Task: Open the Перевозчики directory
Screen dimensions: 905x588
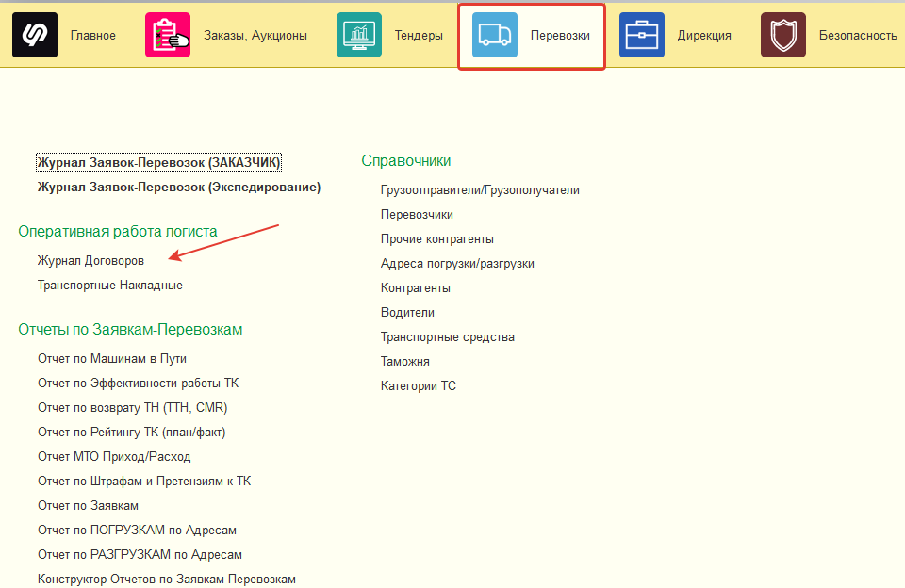Action: coord(417,215)
